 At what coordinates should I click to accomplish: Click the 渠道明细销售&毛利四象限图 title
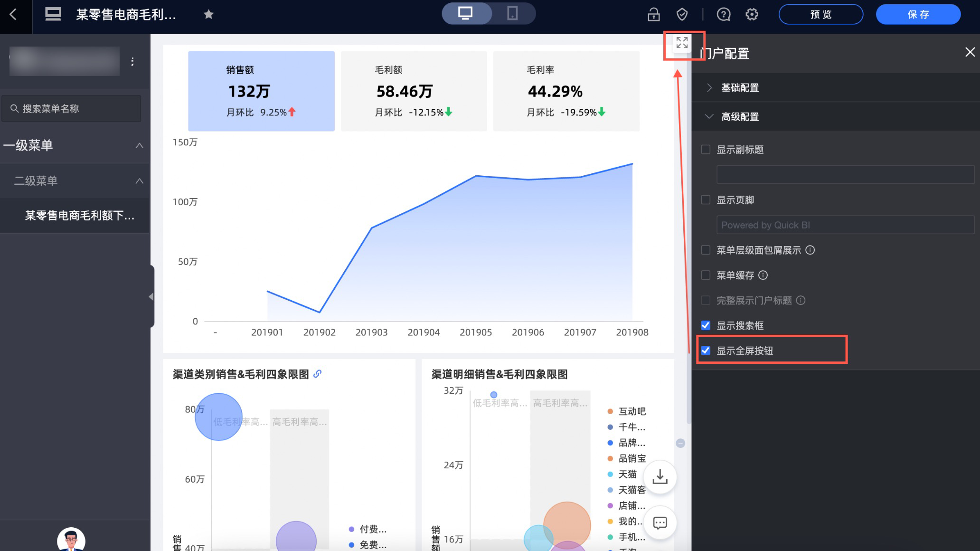tap(499, 374)
